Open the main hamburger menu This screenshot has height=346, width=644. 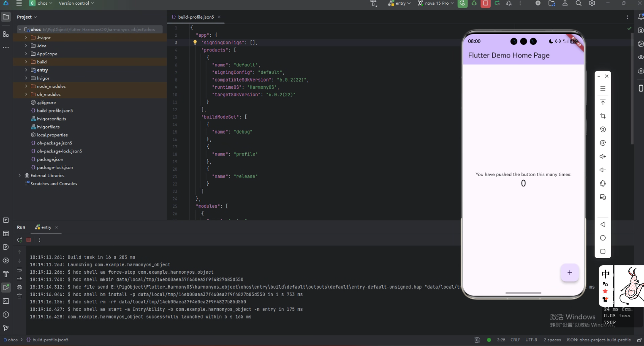click(x=19, y=3)
